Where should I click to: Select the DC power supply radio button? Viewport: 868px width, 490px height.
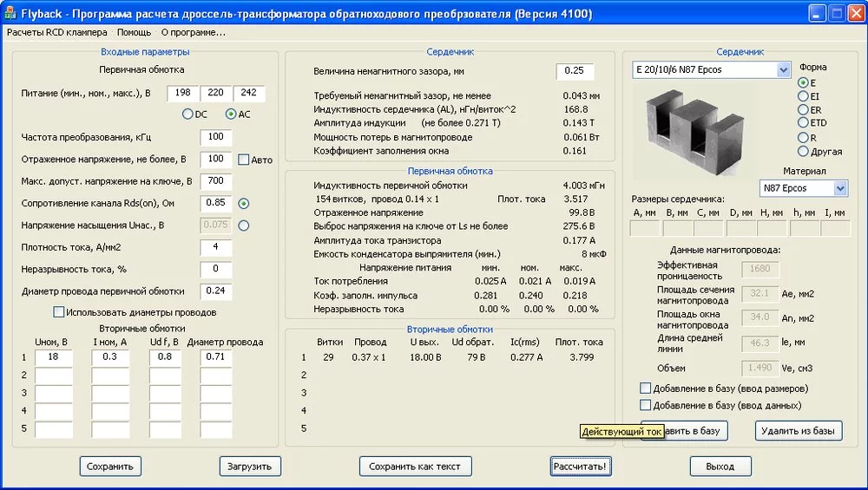[187, 114]
